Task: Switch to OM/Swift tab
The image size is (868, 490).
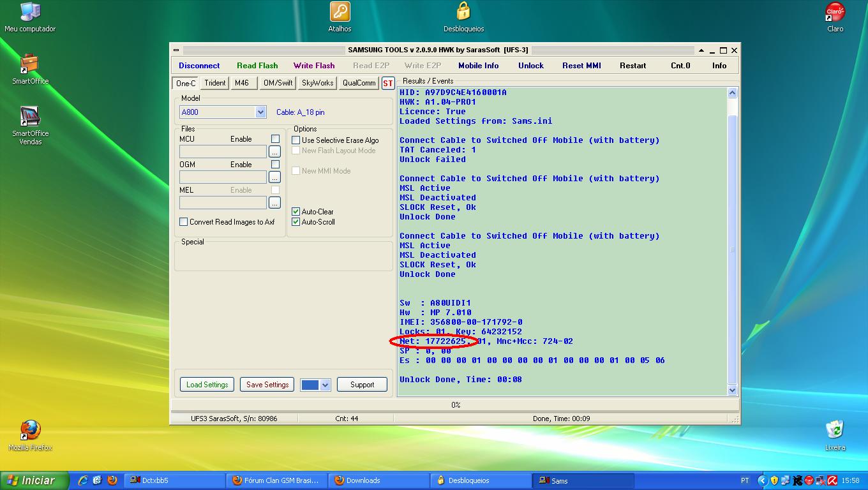Action: 278,83
